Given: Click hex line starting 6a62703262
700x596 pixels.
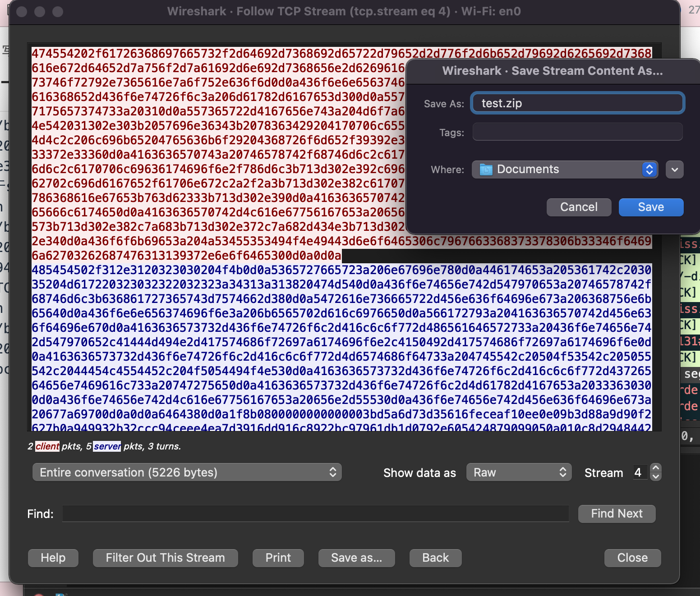Looking at the screenshot, I should click(186, 256).
